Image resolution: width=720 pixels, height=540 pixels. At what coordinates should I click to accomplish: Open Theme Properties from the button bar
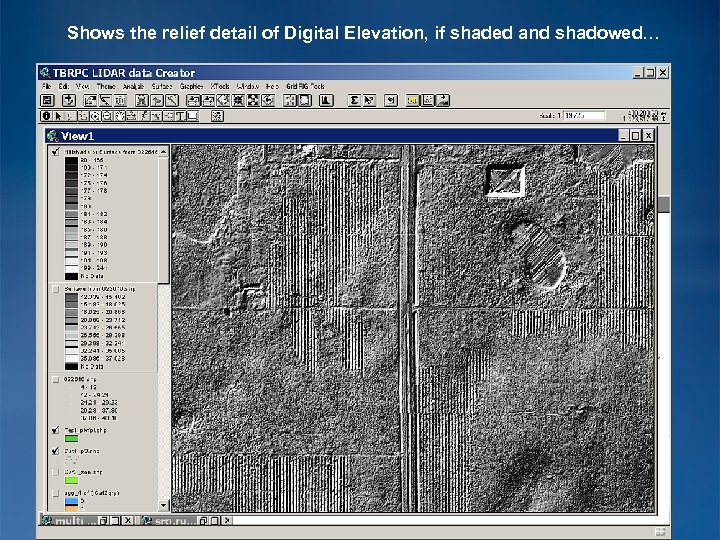[90, 100]
